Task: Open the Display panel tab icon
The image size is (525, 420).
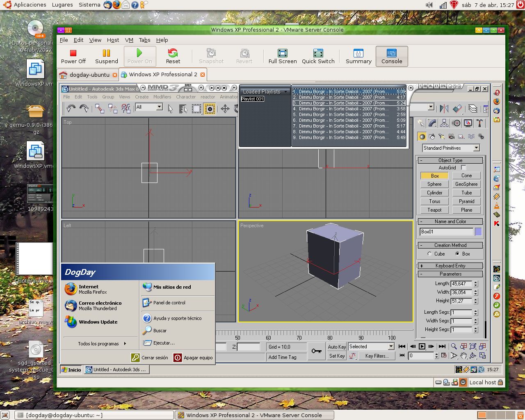Action: [468, 123]
